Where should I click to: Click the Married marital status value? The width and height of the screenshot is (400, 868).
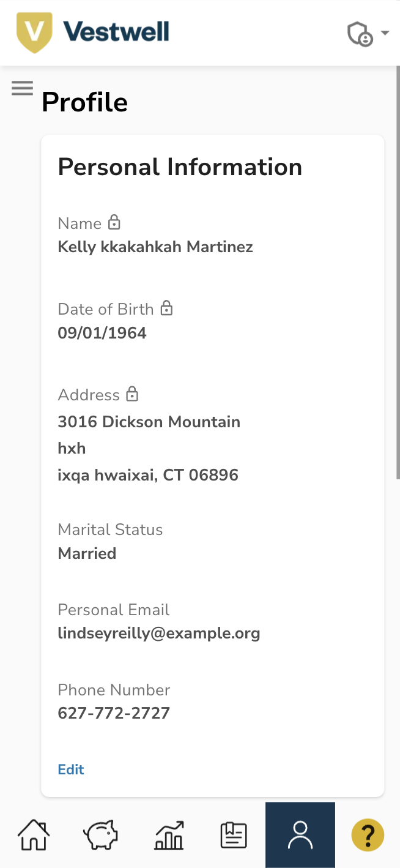pos(87,553)
